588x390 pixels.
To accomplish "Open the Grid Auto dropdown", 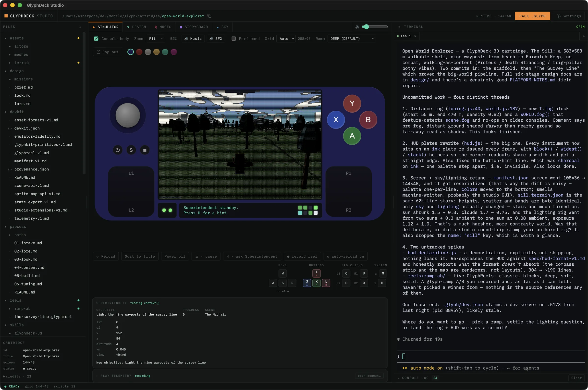I will 286,39.
